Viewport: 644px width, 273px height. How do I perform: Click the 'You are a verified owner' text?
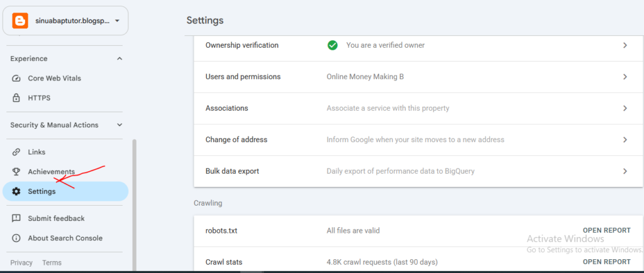(386, 45)
